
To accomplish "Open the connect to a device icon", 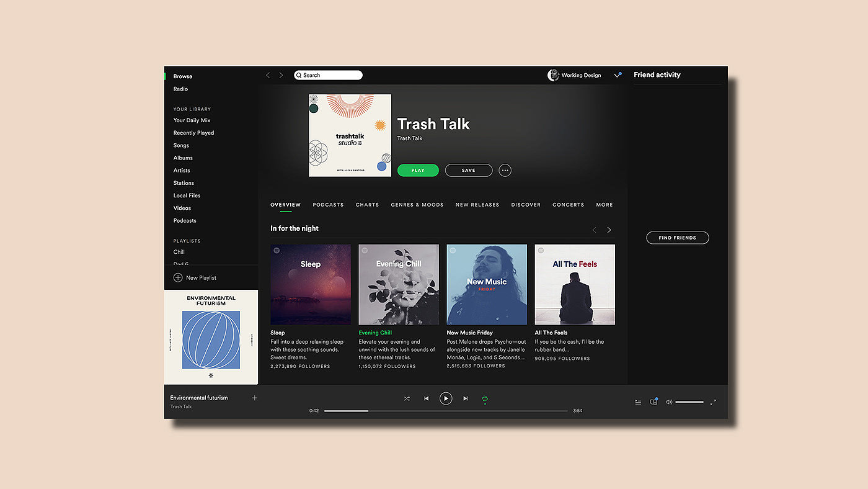I will point(653,402).
